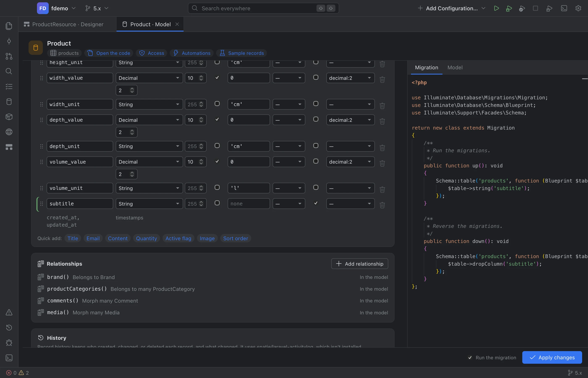Open the type dropdown for subtitle field
Screen dimensions: 588x378
click(149, 204)
